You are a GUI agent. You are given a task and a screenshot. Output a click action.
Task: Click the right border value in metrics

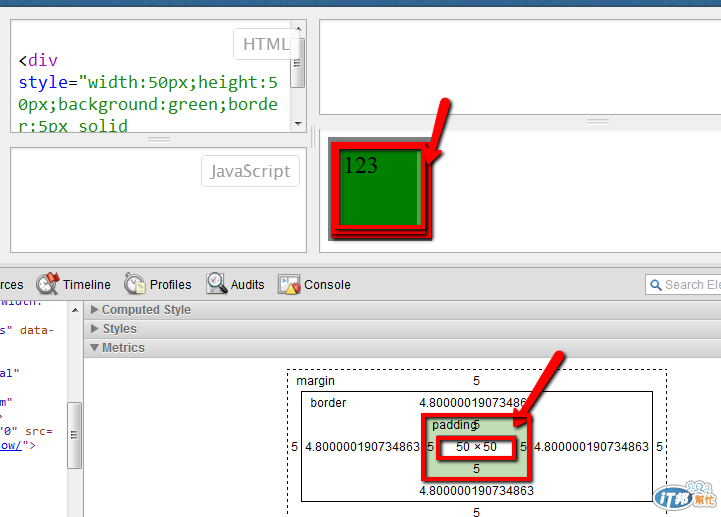[591, 447]
